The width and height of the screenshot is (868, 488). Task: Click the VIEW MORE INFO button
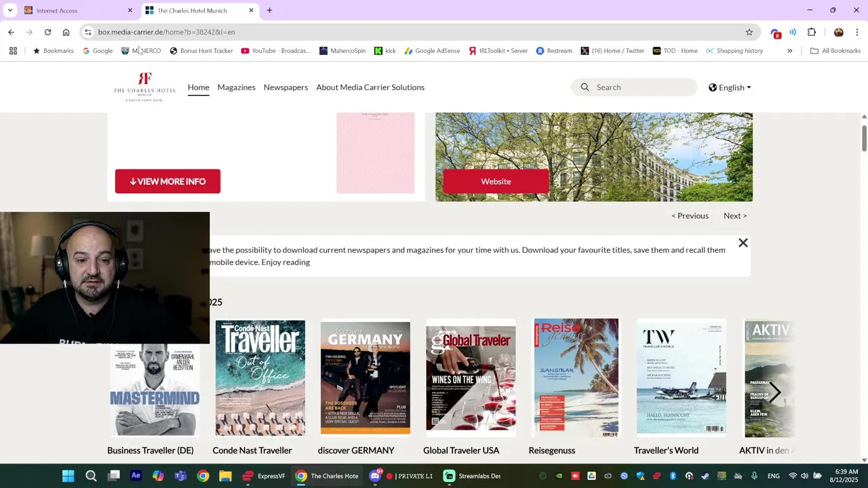point(167,181)
